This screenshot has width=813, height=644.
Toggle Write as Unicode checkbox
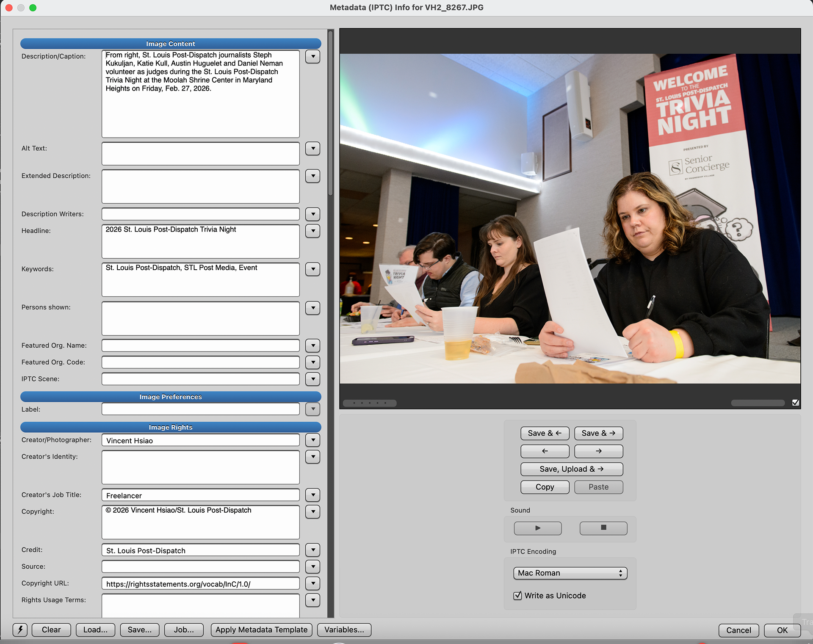click(x=517, y=595)
